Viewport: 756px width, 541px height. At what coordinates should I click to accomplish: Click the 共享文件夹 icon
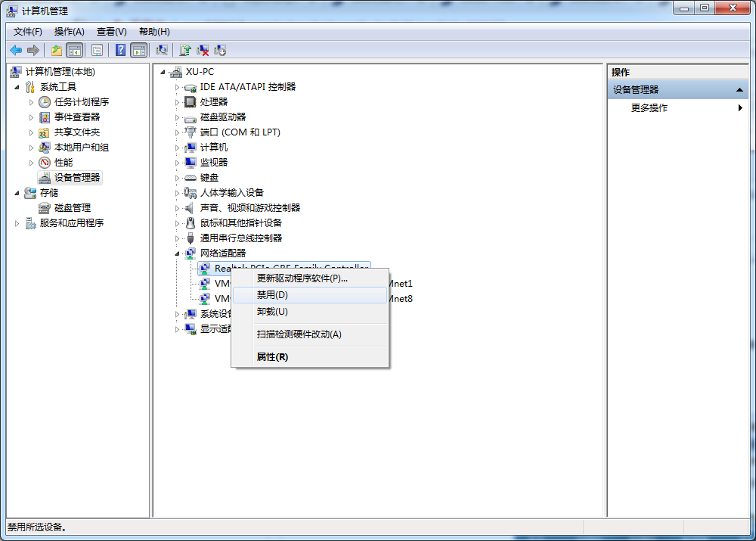(x=45, y=132)
